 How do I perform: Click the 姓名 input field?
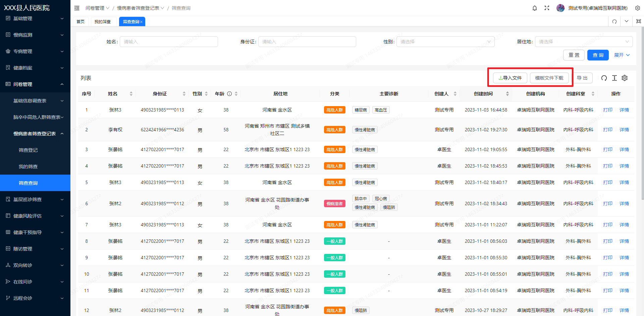click(169, 42)
